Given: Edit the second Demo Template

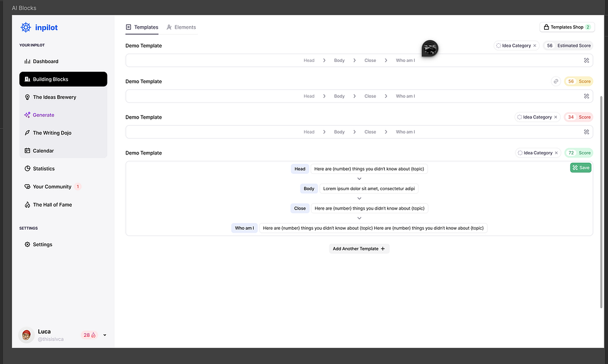Looking at the screenshot, I should pos(586,96).
